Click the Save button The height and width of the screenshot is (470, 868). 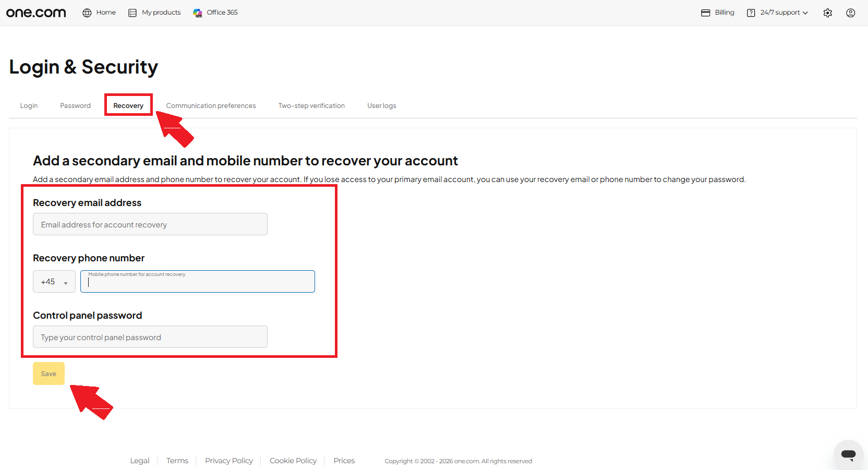[49, 373]
